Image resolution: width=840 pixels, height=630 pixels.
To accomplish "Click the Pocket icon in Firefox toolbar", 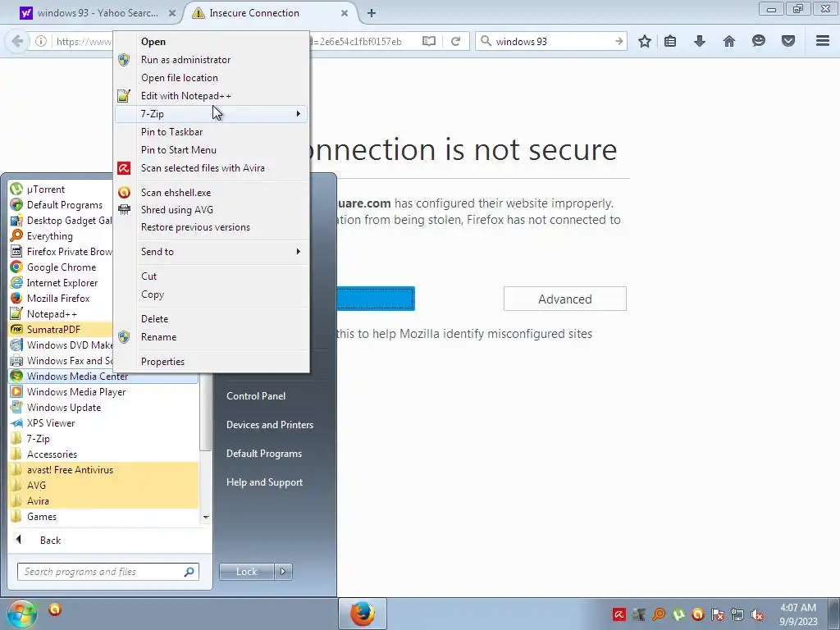I will coord(788,41).
